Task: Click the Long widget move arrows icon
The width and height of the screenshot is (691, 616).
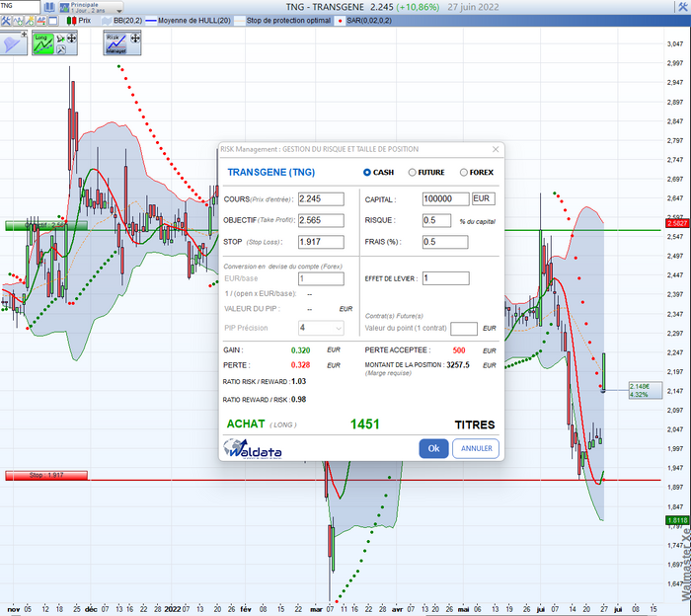Action: click(71, 38)
